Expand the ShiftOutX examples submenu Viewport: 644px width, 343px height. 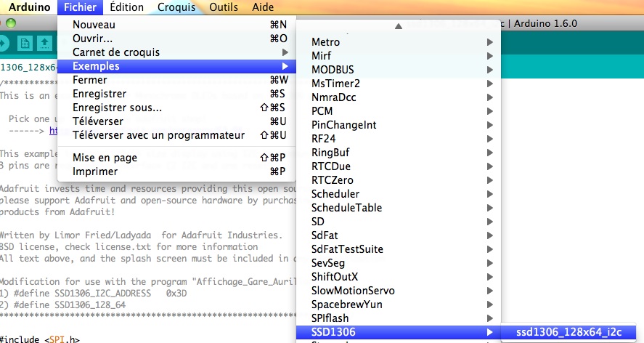point(399,277)
